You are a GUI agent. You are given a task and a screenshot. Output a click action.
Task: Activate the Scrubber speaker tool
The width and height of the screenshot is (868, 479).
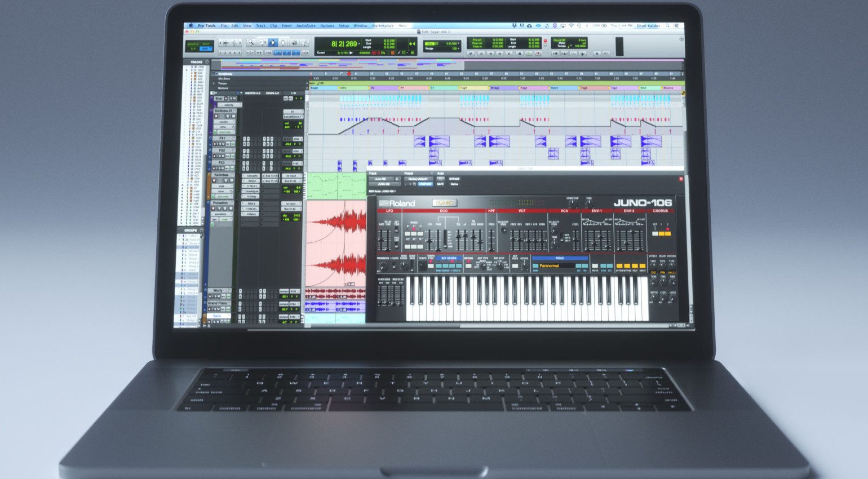294,42
